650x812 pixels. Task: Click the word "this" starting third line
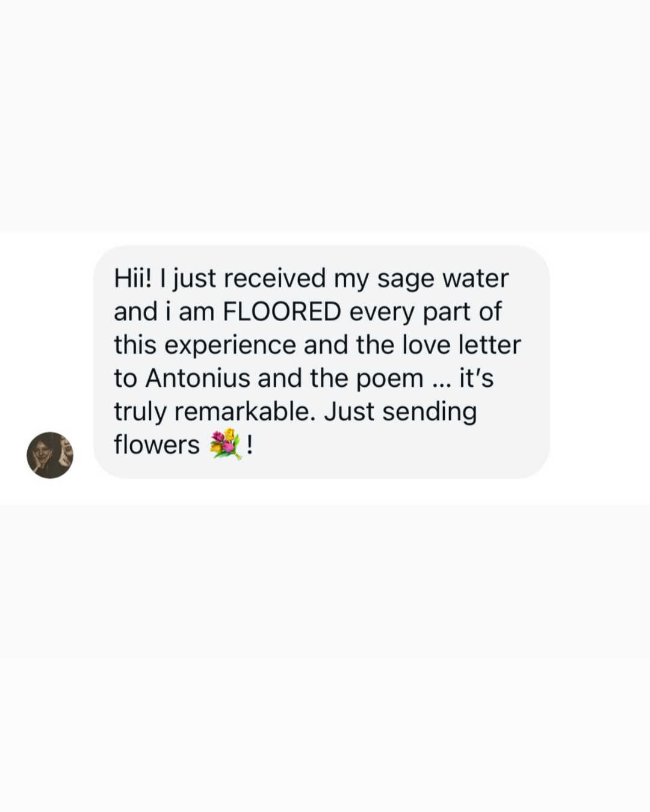pyautogui.click(x=135, y=345)
